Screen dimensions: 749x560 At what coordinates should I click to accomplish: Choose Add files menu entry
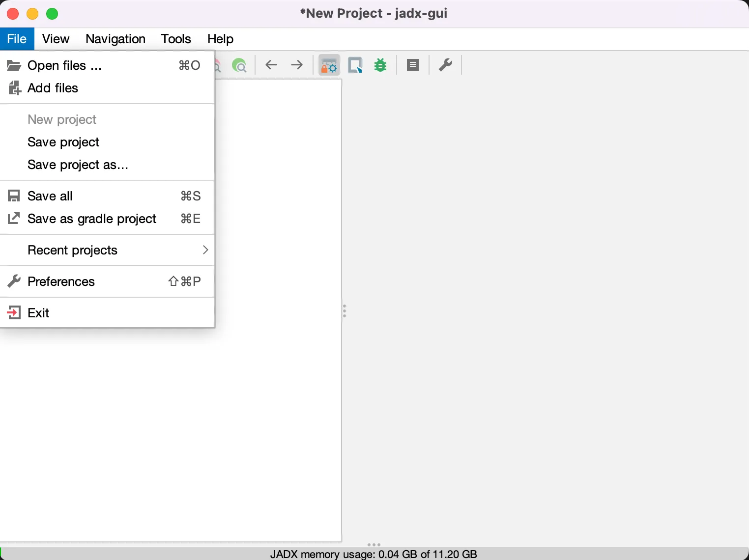click(53, 88)
